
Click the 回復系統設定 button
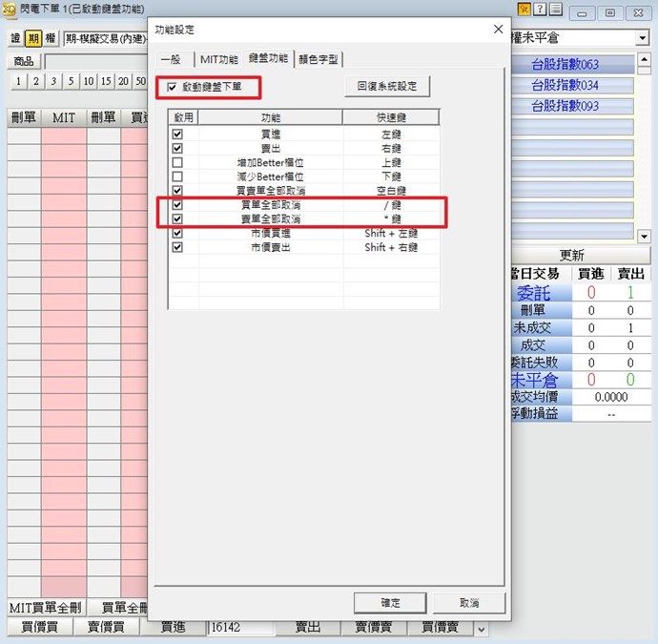[387, 87]
